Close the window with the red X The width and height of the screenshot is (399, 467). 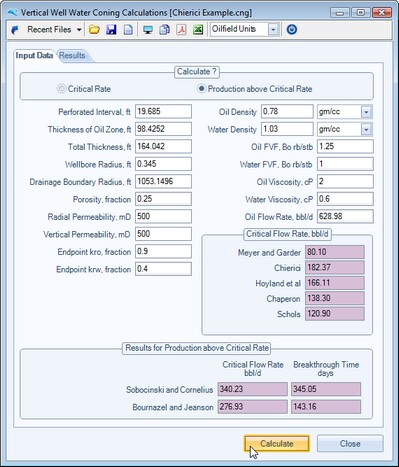[x=381, y=13]
